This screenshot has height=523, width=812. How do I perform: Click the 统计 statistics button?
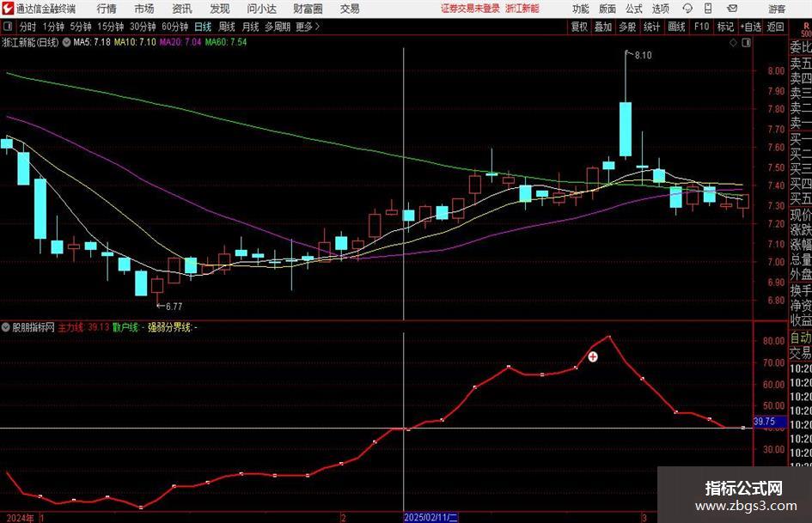click(651, 27)
